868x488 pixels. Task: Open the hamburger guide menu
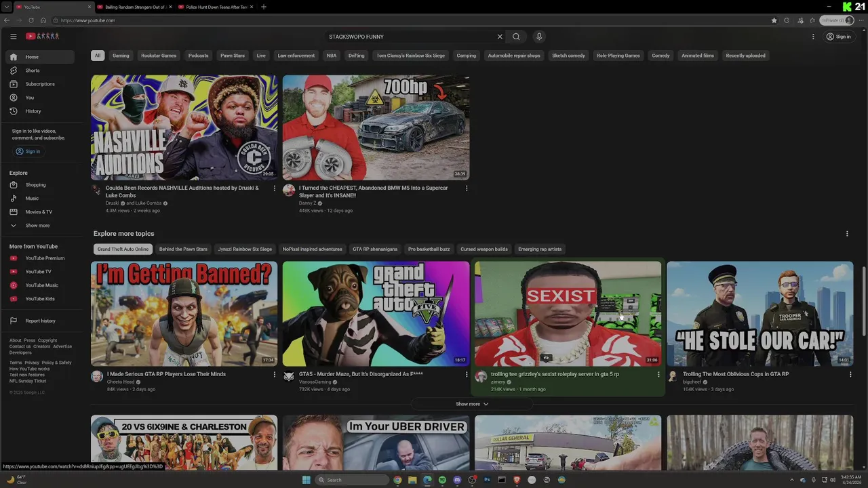pos(13,37)
